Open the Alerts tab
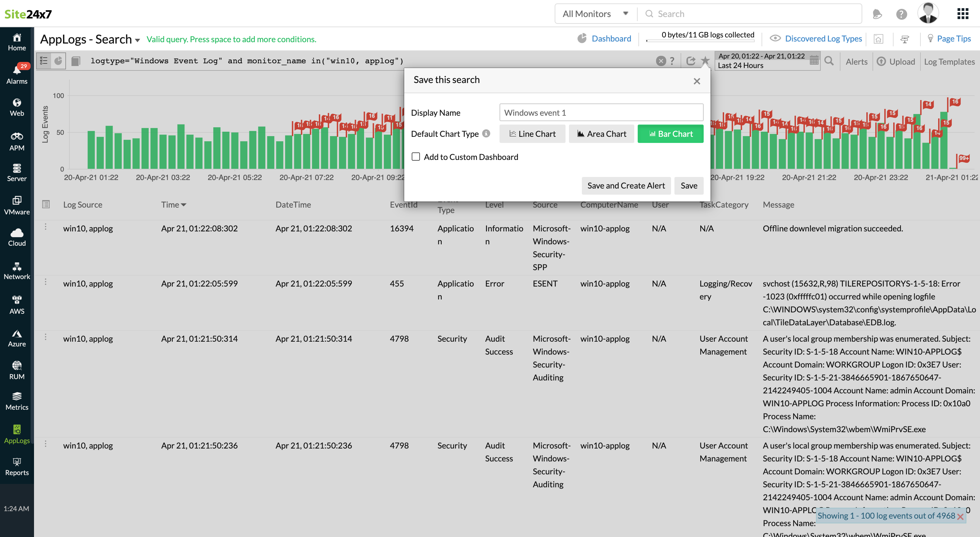Screen dimensions: 980x537 [x=856, y=62]
